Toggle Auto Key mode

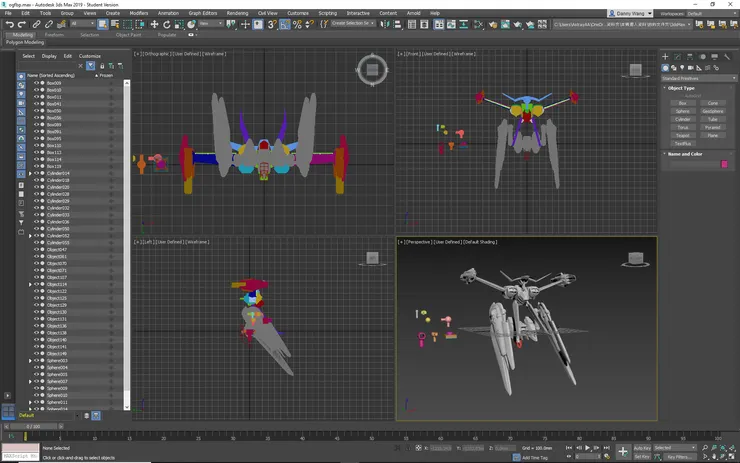click(x=642, y=447)
